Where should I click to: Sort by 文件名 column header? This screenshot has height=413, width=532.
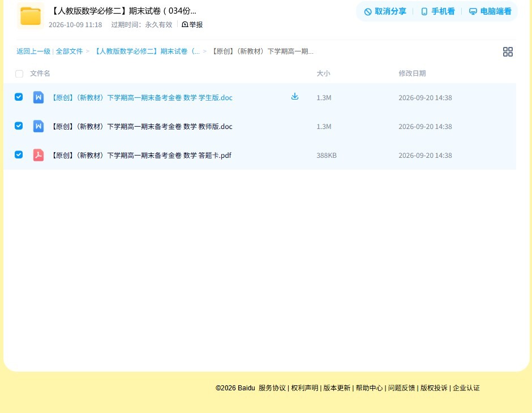[x=40, y=73]
